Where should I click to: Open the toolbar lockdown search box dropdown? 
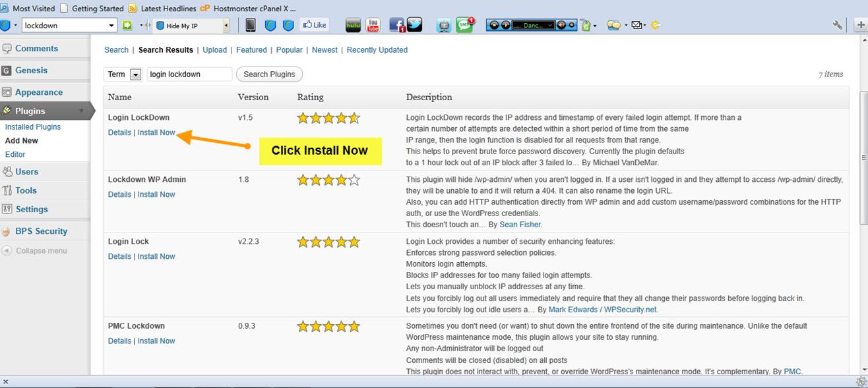tap(111, 26)
